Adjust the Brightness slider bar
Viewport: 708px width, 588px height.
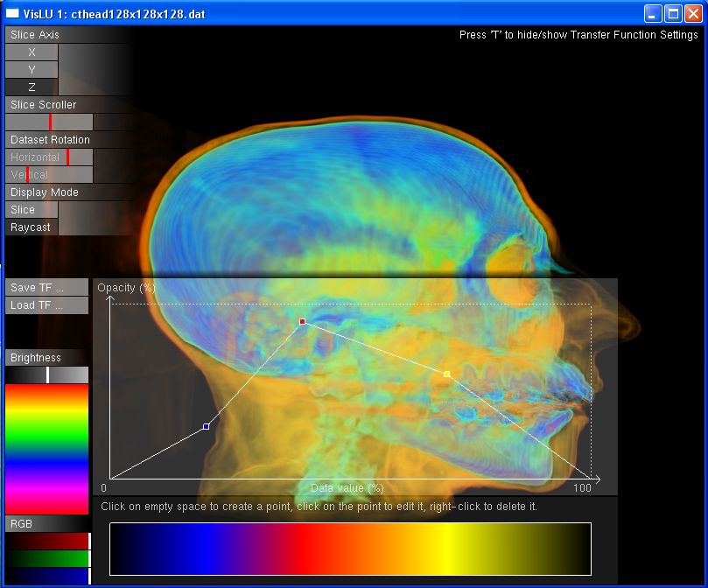47,375
